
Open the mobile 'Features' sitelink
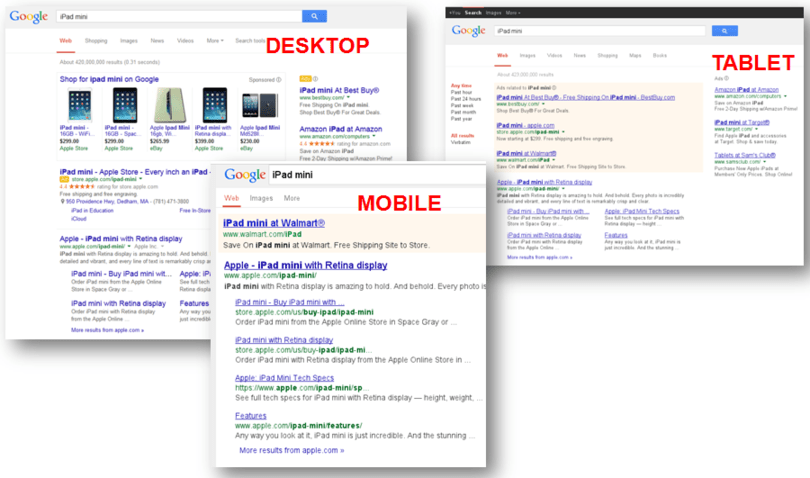point(251,416)
